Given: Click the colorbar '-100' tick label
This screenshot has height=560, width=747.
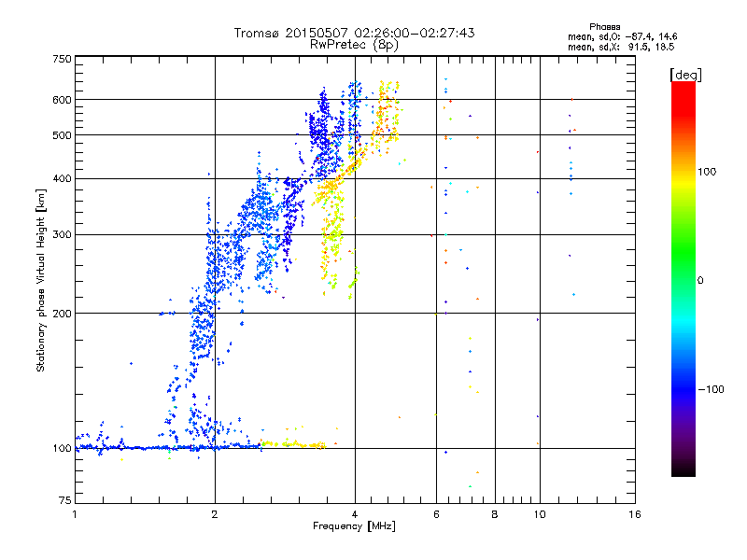Looking at the screenshot, I should [711, 389].
